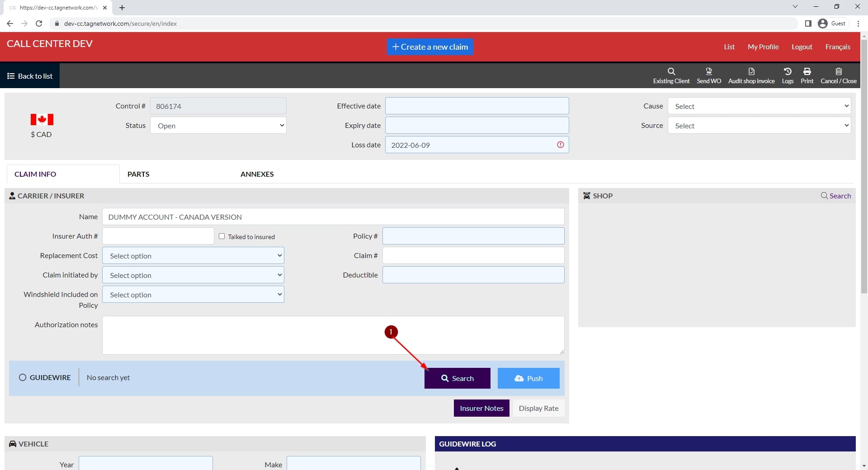Click the Cancel / Close trash icon

coord(839,71)
